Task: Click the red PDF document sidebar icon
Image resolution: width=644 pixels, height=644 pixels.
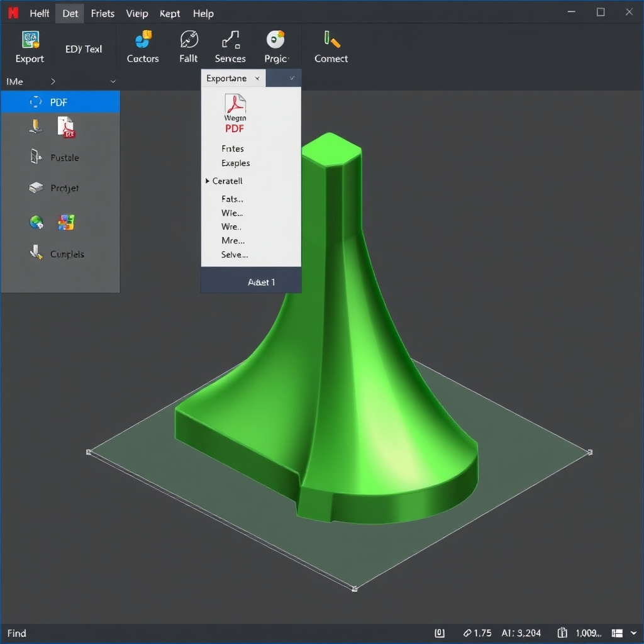Action: click(65, 127)
